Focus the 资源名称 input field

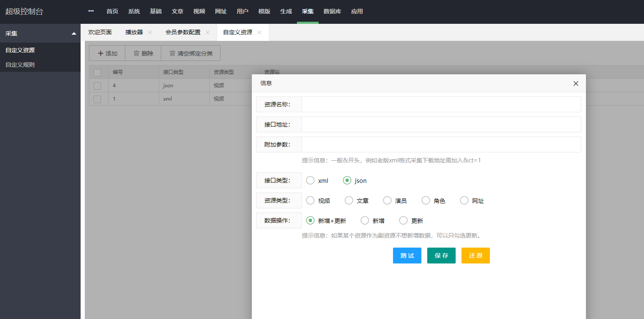(x=441, y=104)
